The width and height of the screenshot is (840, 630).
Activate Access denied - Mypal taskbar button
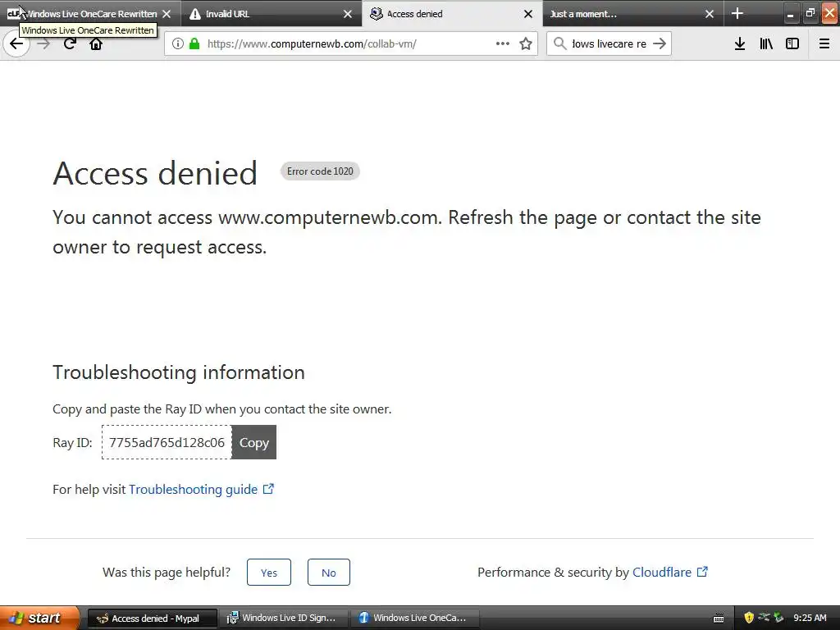(x=152, y=619)
